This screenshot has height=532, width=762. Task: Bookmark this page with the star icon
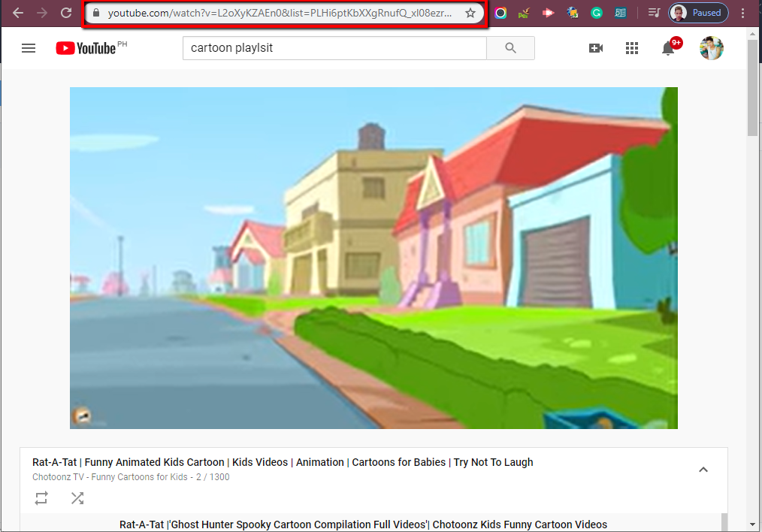[x=470, y=13]
